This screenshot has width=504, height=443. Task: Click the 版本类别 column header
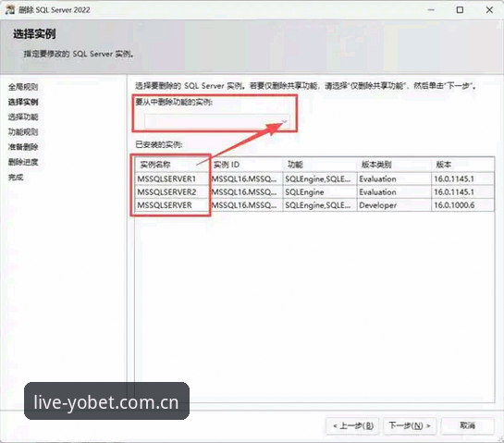coord(394,165)
